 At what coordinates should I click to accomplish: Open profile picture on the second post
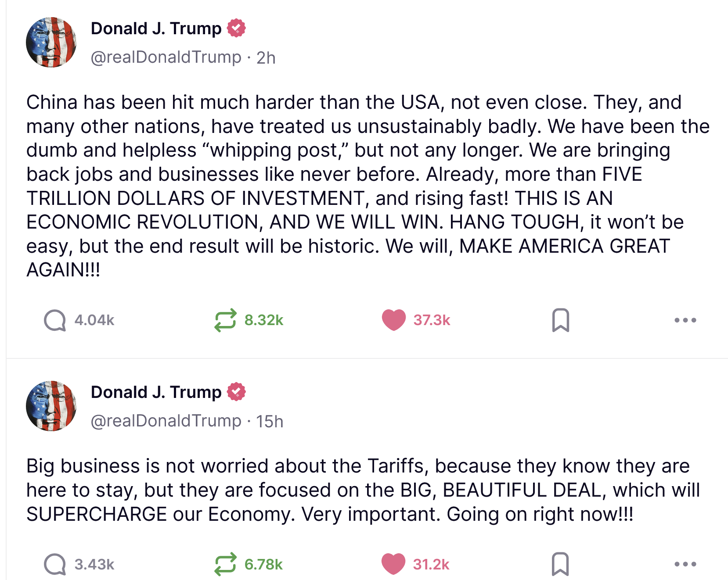point(51,406)
